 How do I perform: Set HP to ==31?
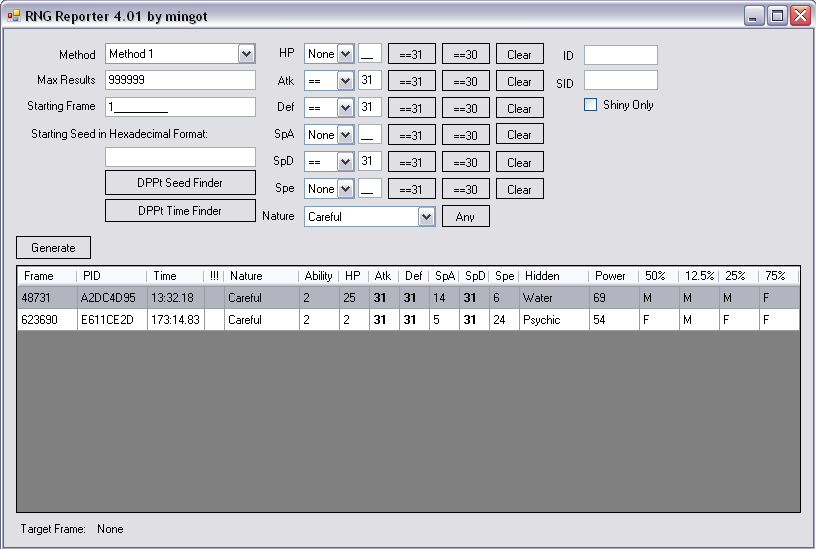point(412,54)
